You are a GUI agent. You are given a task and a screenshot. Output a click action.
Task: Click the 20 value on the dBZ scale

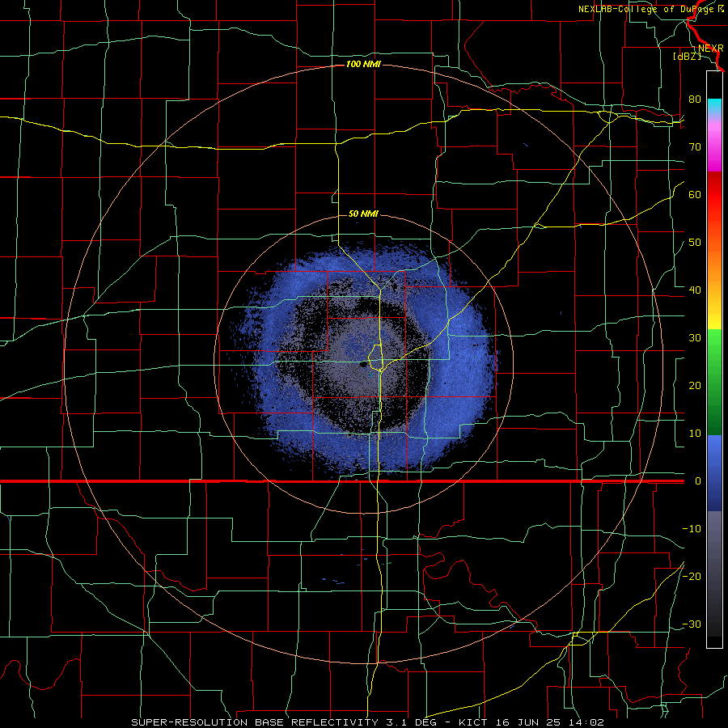(695, 386)
